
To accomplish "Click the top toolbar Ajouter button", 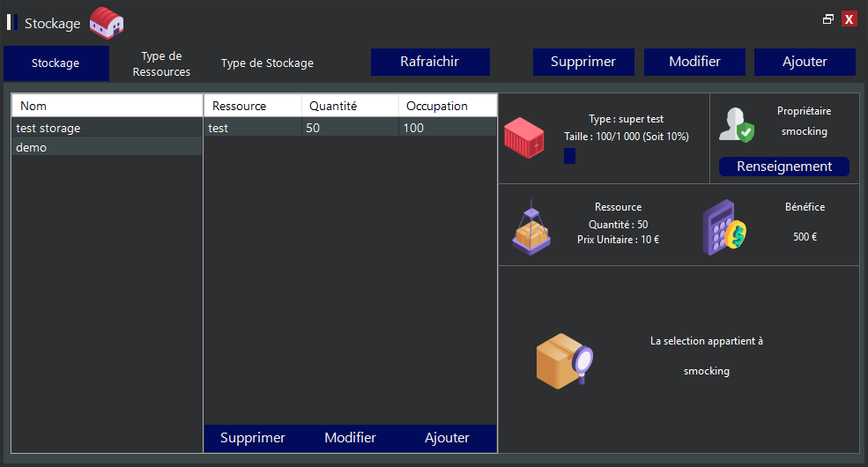I will (x=805, y=62).
